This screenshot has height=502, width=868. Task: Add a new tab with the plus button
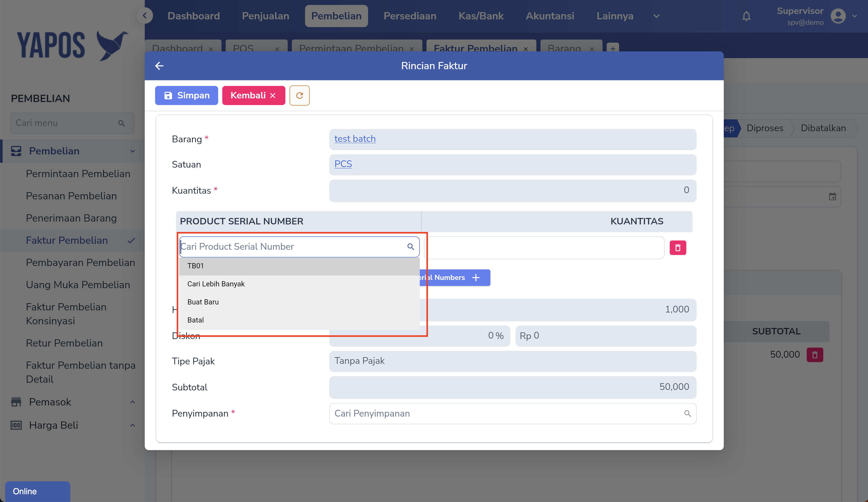tap(612, 49)
